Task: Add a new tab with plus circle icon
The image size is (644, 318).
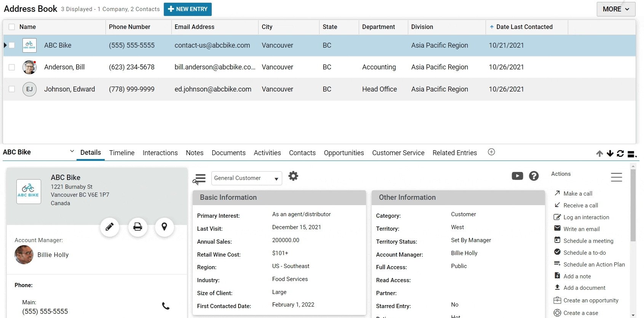Action: 491,152
